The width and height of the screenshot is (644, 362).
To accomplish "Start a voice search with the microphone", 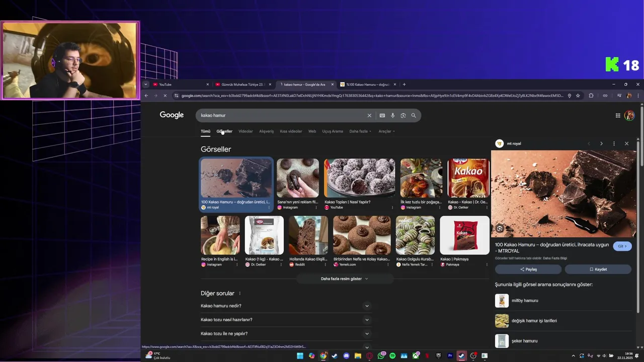I will coord(393,116).
